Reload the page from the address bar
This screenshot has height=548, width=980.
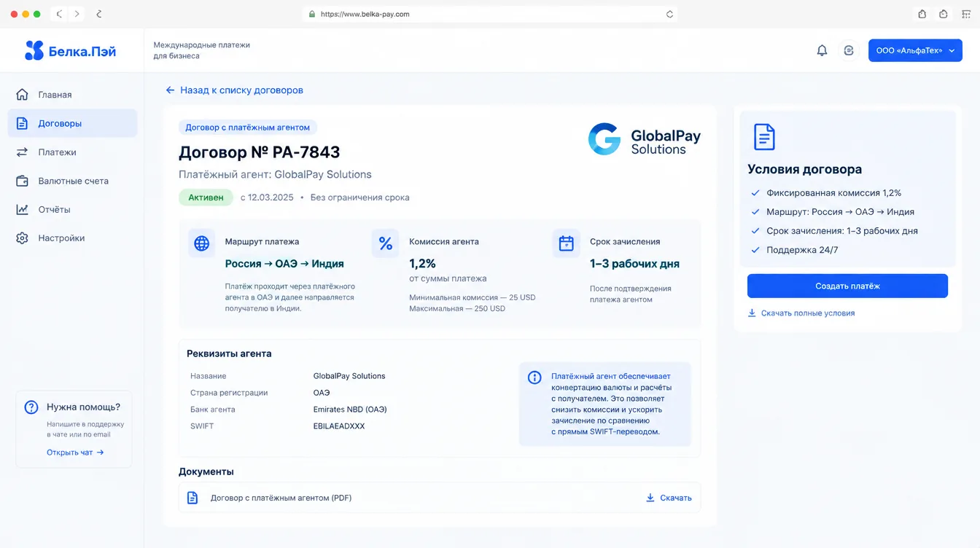pyautogui.click(x=669, y=14)
